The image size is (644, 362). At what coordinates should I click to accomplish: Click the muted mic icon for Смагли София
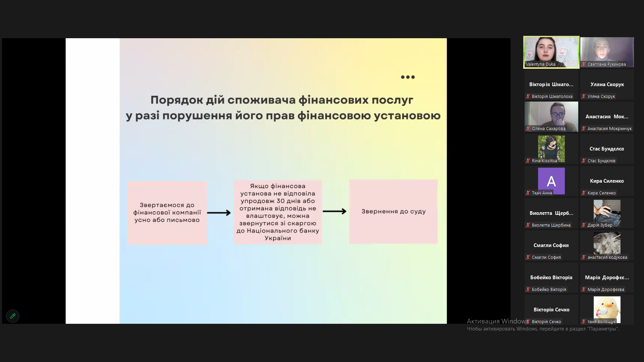point(528,257)
